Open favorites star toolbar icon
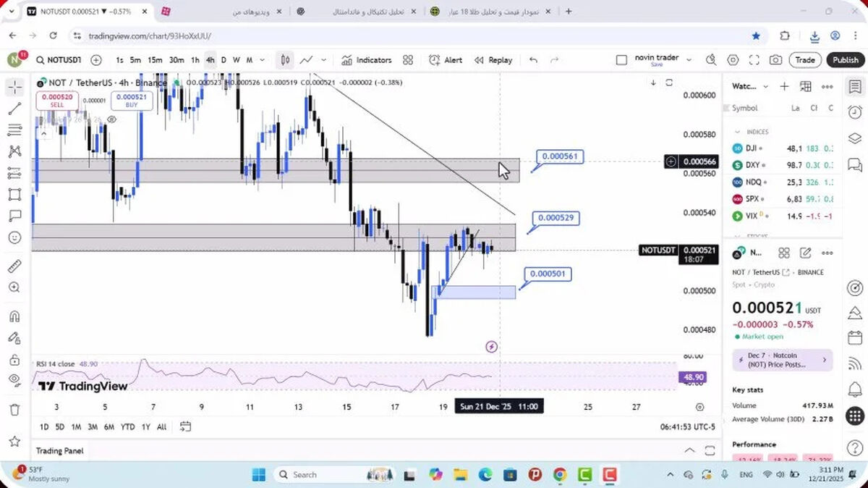The image size is (868, 488). pos(14,440)
